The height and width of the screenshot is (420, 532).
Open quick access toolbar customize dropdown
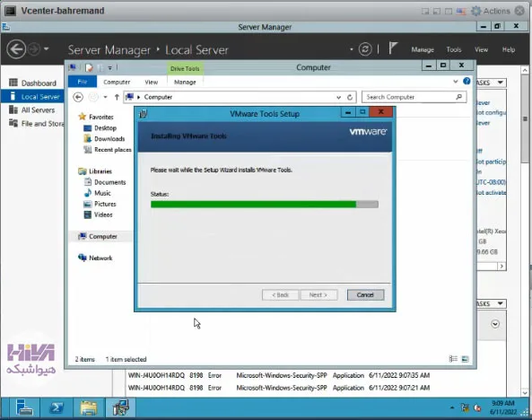pos(110,68)
